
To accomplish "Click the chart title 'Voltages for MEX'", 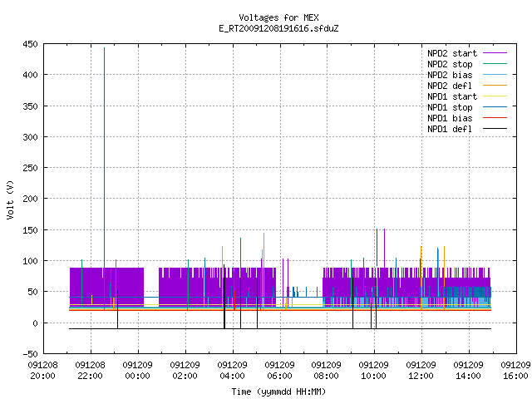I will pyautogui.click(x=278, y=17).
